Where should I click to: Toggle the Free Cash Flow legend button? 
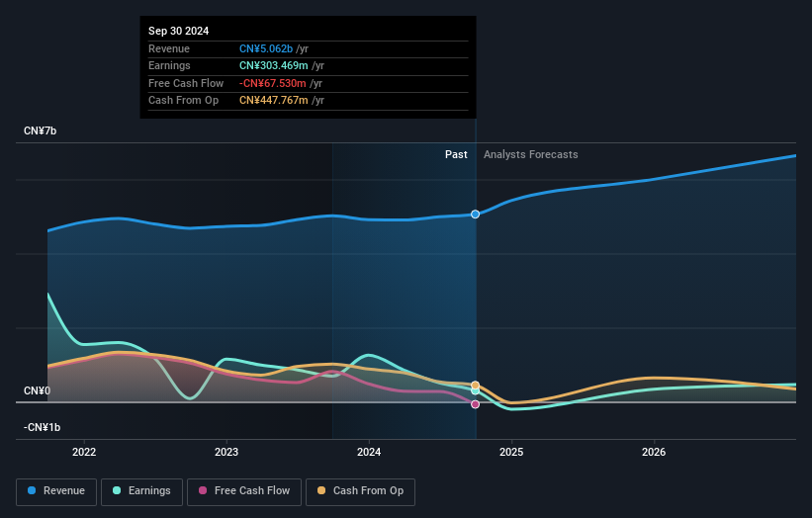point(244,491)
